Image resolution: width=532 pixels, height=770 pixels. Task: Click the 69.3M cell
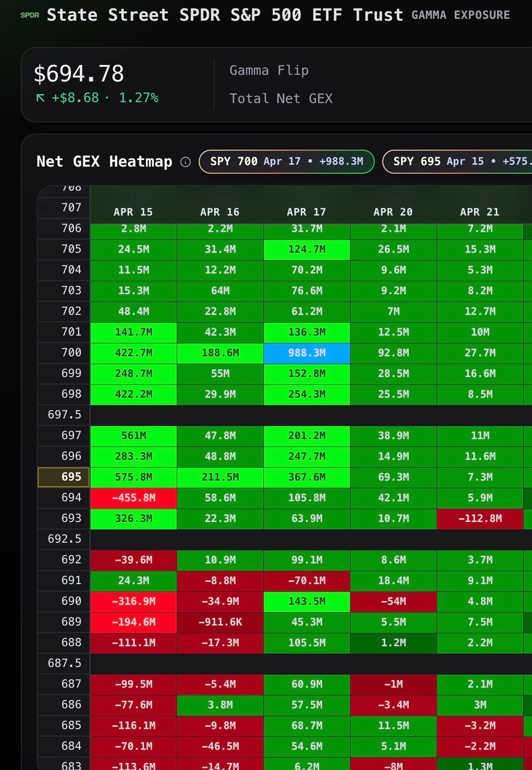click(x=394, y=477)
